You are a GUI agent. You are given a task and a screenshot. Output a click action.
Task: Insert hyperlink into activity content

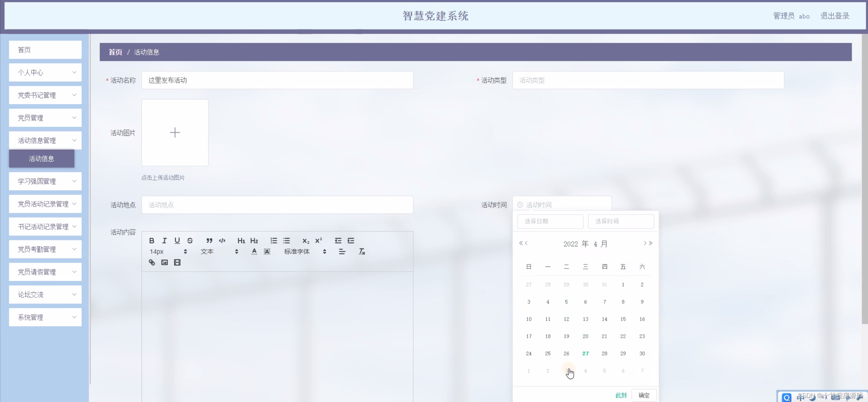[152, 262]
